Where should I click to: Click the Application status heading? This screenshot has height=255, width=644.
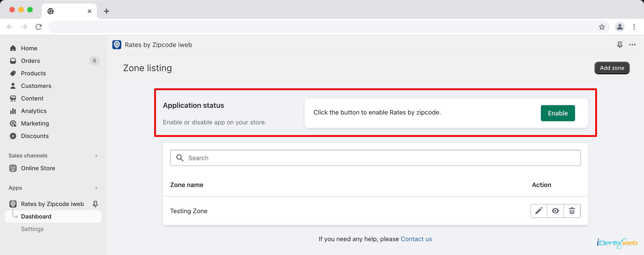tap(194, 105)
